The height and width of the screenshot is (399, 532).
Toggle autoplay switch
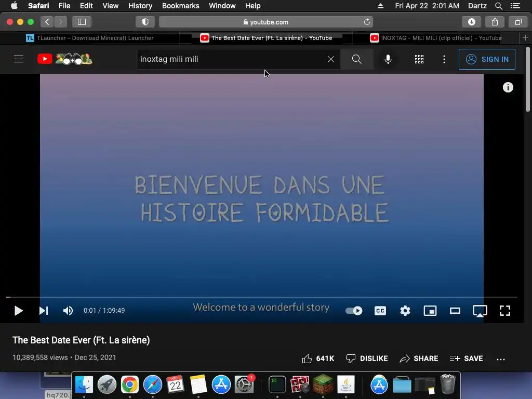pos(354,311)
